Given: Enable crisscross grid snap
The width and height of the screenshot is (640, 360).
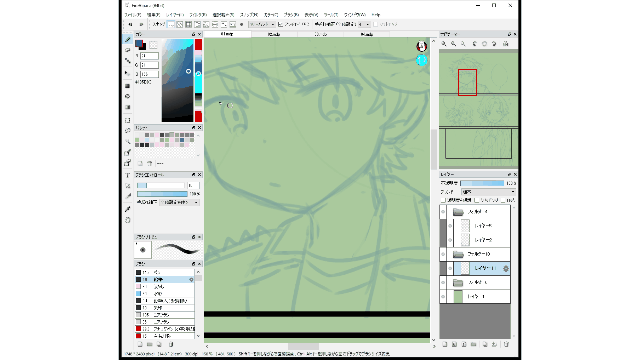Looking at the screenshot, I should [x=189, y=24].
